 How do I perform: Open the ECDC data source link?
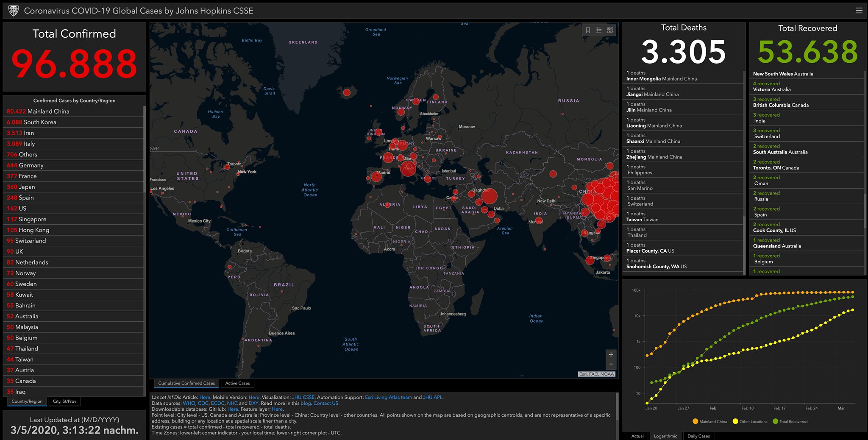217,404
